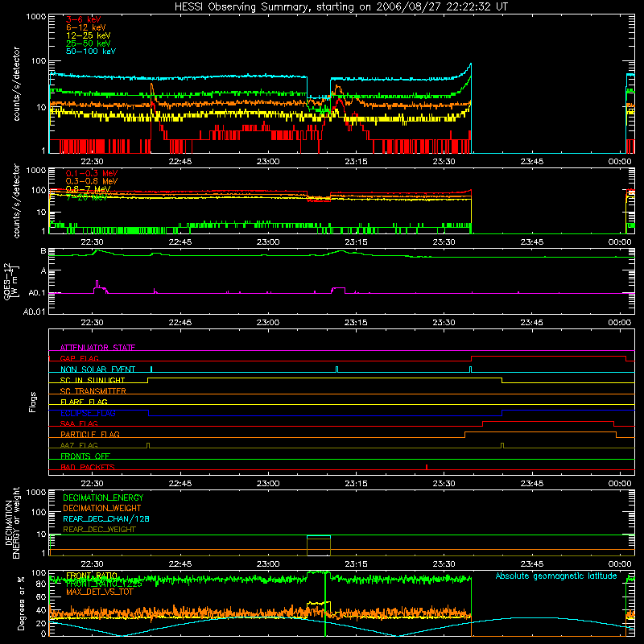Click the raised PARTICLE_FLAG step after 23:30
This screenshot has height=644, width=644.
coord(540,432)
